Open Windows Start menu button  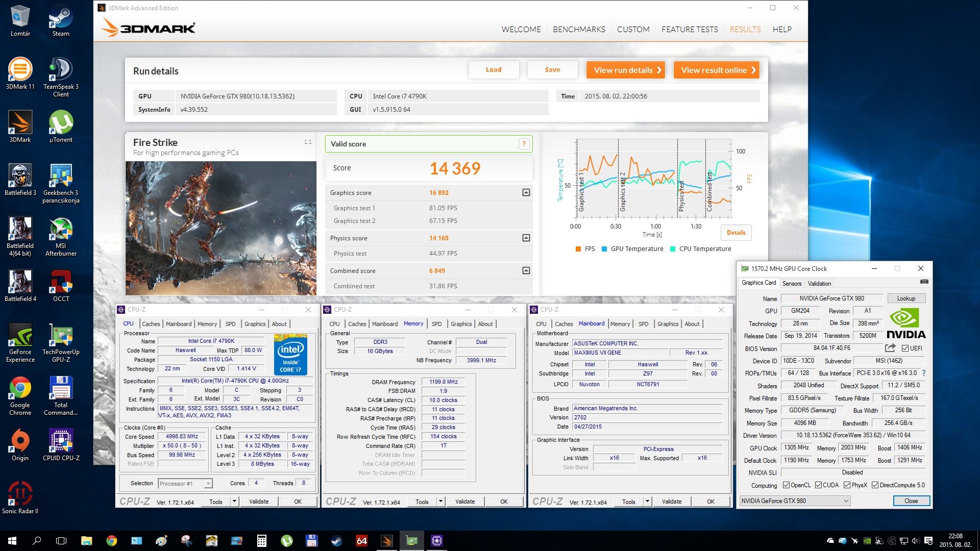(x=12, y=540)
